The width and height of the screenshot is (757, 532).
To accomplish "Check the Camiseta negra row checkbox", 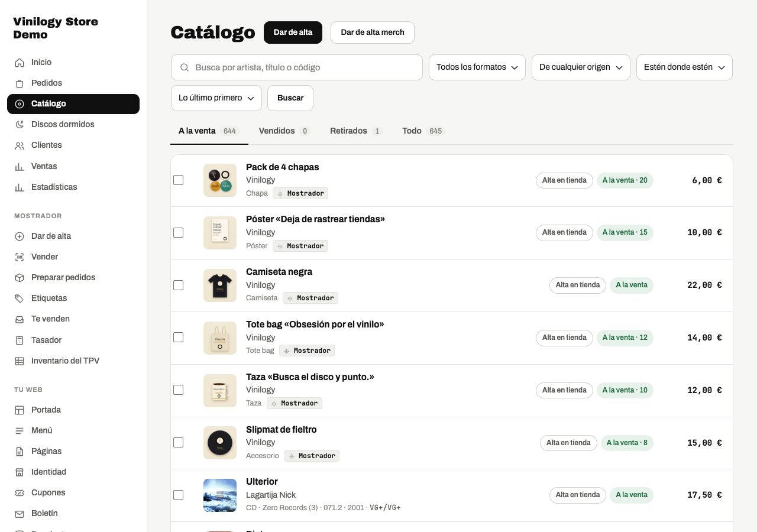I will tap(178, 286).
